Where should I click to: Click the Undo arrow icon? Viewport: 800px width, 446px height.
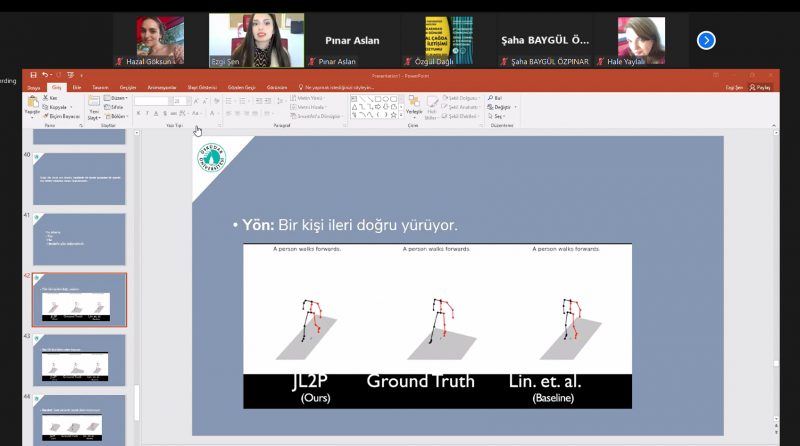pyautogui.click(x=45, y=75)
